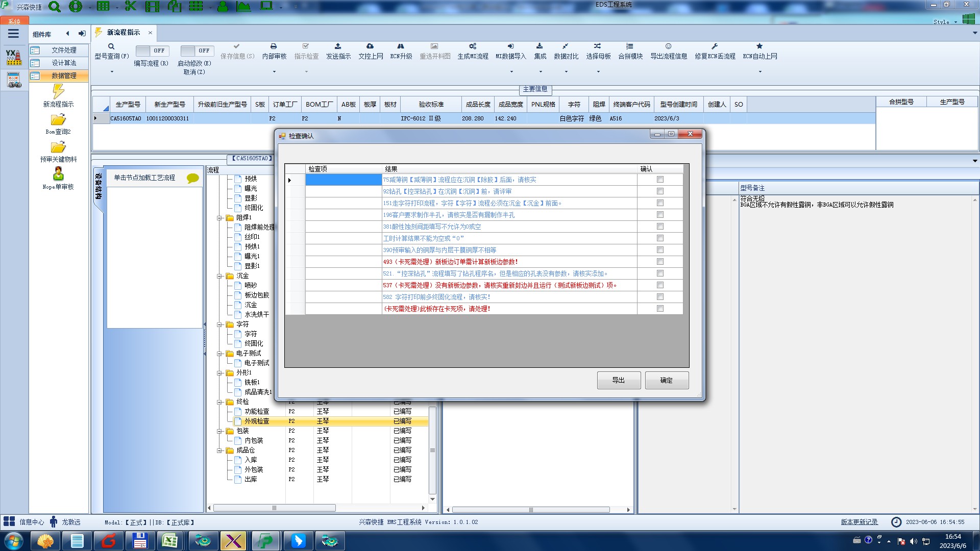
Task: Click the 发送指示 toolbar icon
Action: point(338,46)
